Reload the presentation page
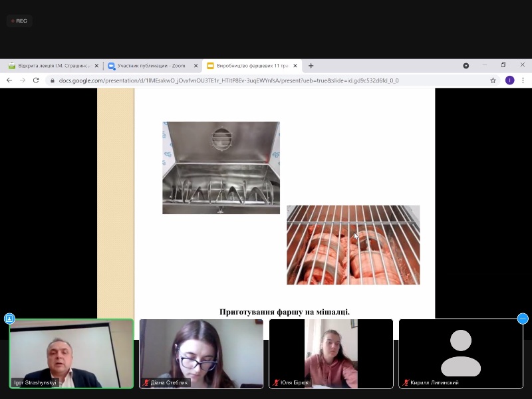 coord(36,80)
